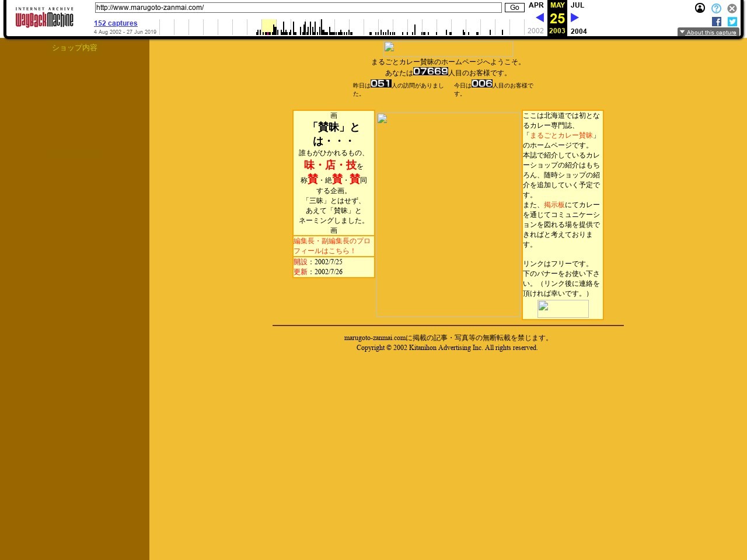Click the help question mark icon
747x560 pixels.
716,8
